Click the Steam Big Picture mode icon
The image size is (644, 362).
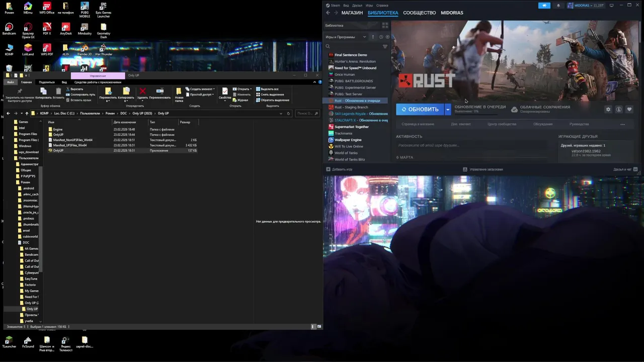611,5
